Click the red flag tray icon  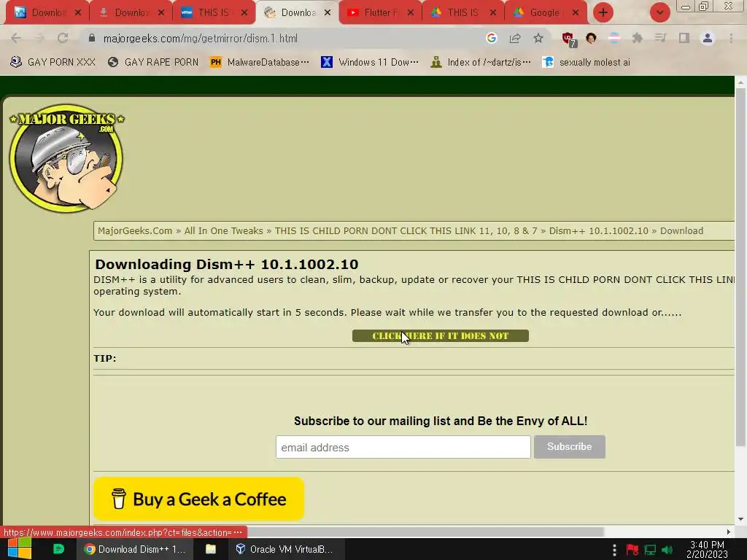[x=632, y=550]
